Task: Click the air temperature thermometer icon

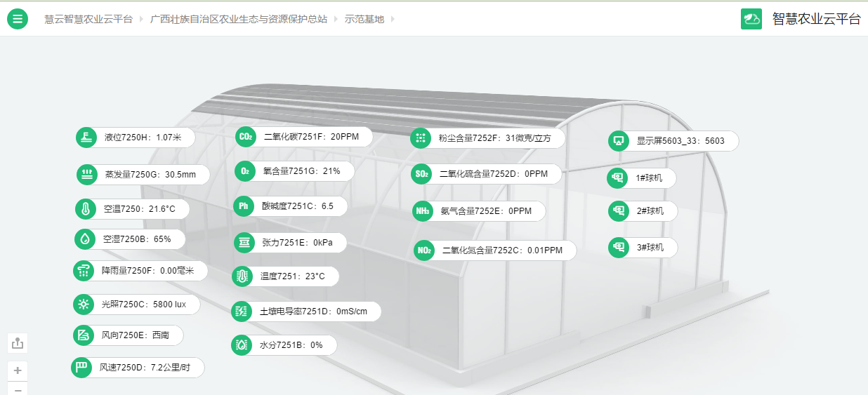Action: point(85,209)
